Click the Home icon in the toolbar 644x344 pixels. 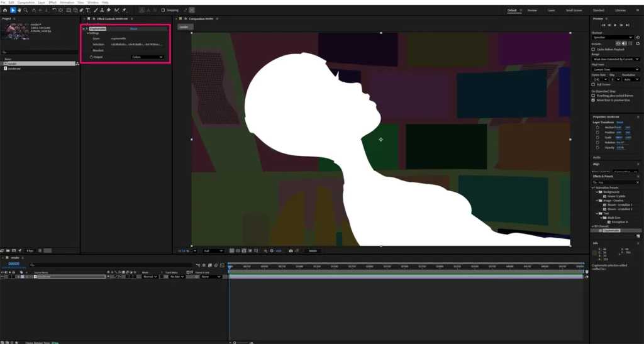point(5,10)
